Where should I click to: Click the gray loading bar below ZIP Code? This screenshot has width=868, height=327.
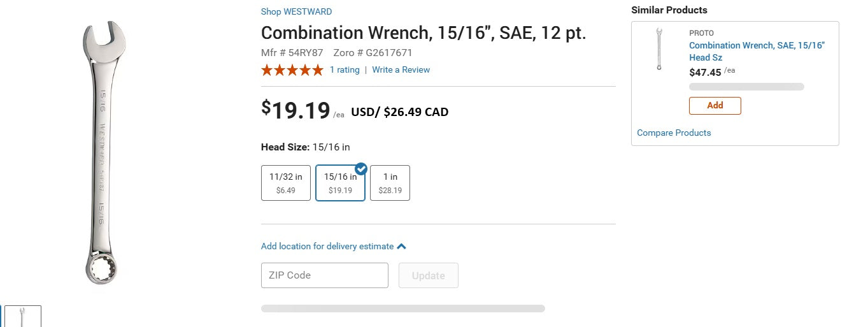coord(403,309)
